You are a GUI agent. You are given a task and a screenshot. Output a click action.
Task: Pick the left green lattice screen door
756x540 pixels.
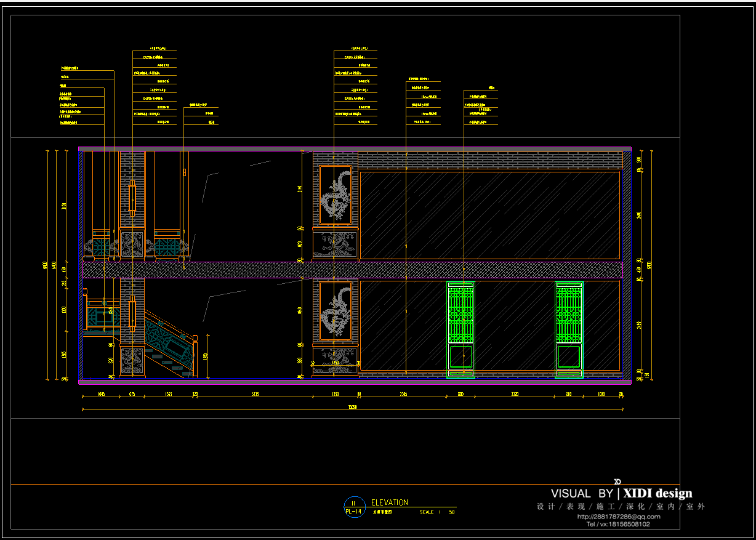pyautogui.click(x=460, y=328)
